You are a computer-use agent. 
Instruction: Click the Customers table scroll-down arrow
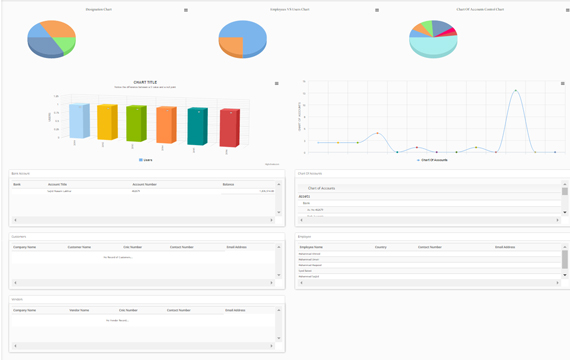point(279,275)
